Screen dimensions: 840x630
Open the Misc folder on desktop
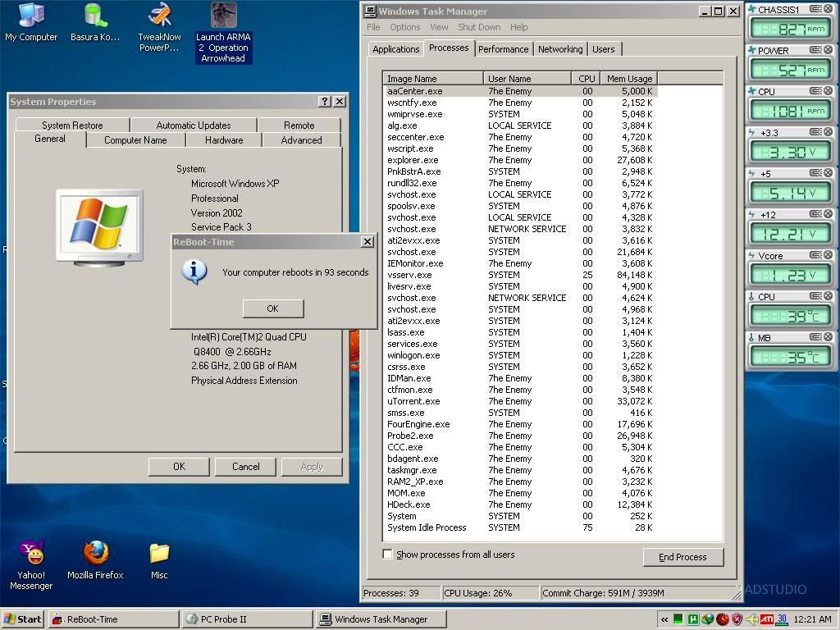click(x=159, y=554)
